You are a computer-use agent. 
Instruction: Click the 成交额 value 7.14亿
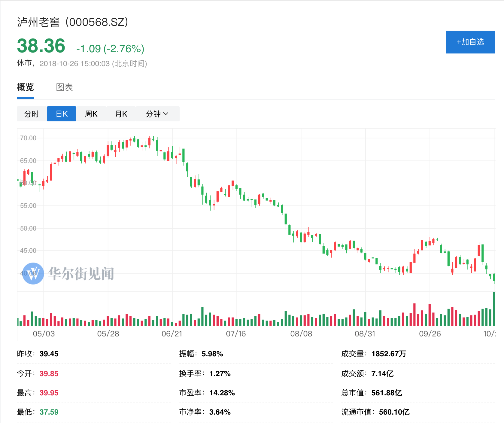click(382, 374)
